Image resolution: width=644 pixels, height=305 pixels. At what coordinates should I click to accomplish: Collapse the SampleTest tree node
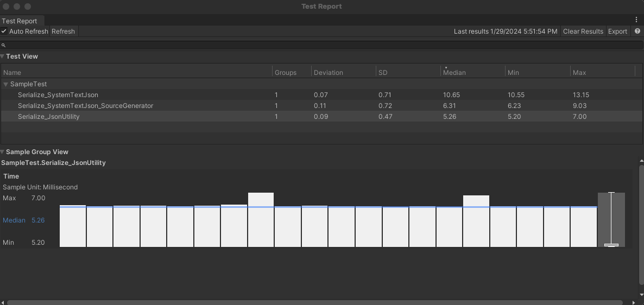[6, 84]
